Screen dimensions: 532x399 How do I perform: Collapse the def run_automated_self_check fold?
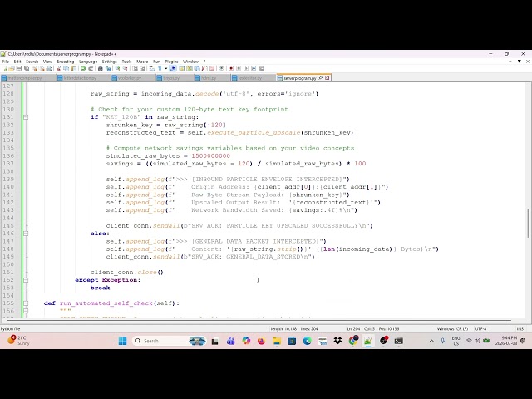pyautogui.click(x=26, y=303)
